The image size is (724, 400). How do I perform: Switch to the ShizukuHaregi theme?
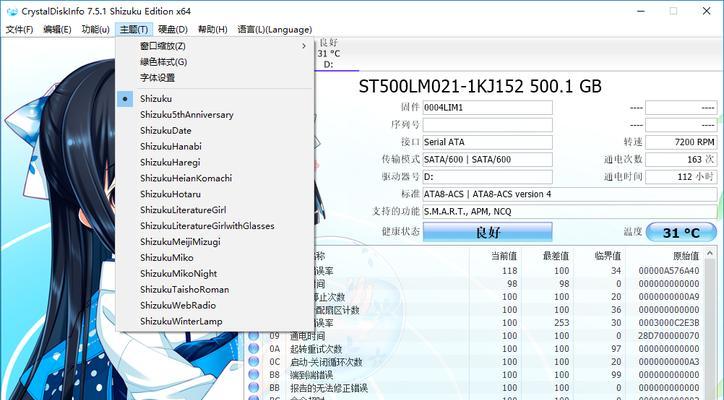(x=215, y=163)
